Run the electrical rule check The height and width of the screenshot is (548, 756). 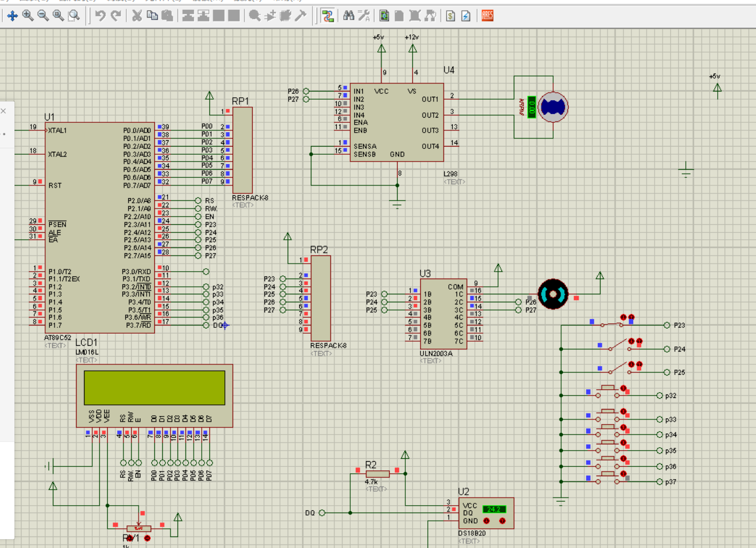(x=466, y=16)
